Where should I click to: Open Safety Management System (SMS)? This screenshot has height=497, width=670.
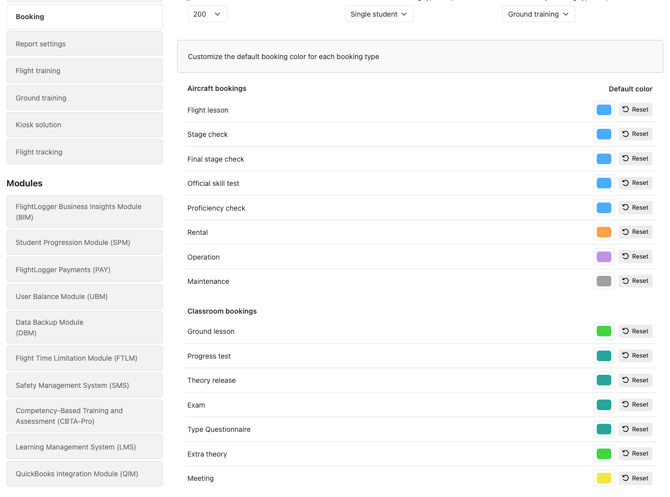point(85,385)
